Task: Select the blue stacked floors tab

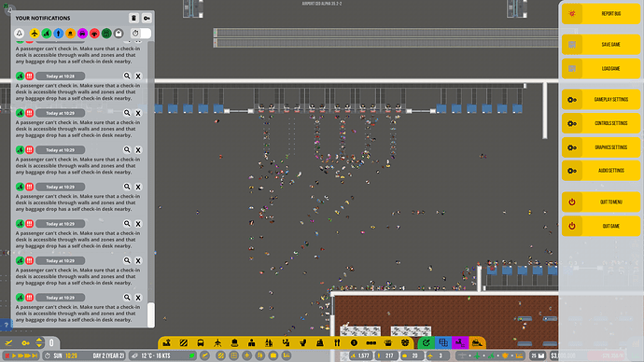Action: 443,342
